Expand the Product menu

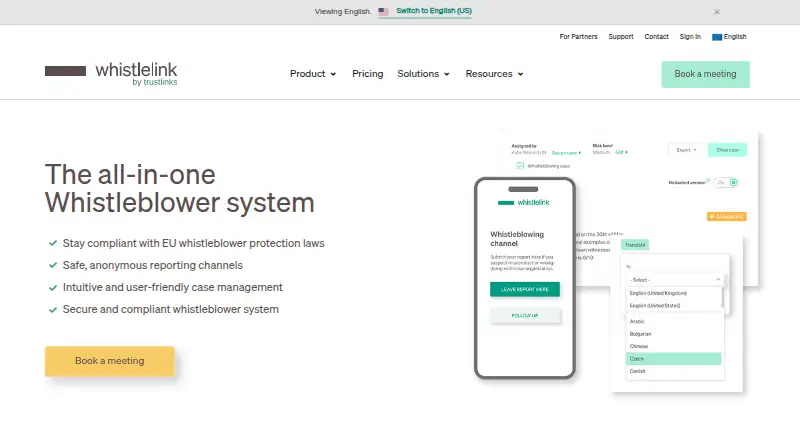[x=313, y=74]
